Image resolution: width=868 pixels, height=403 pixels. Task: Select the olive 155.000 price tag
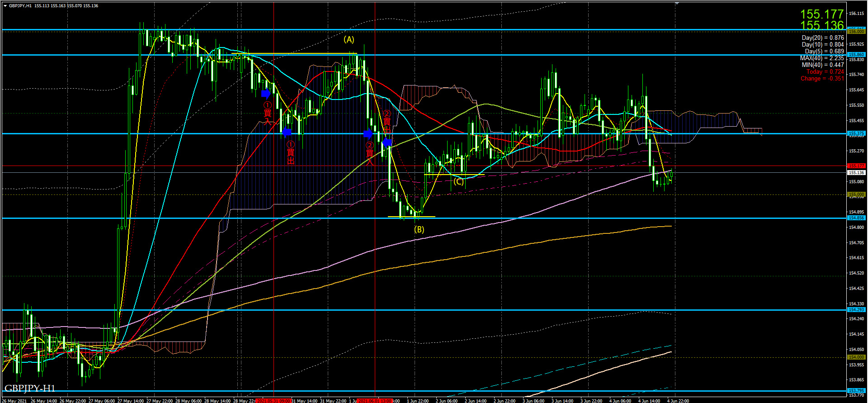[x=856, y=194]
